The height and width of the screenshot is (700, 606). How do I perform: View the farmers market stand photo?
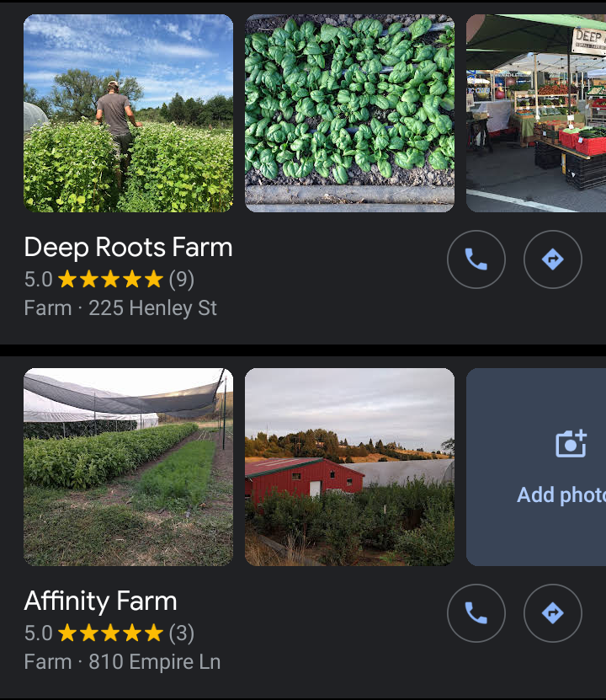pos(536,113)
